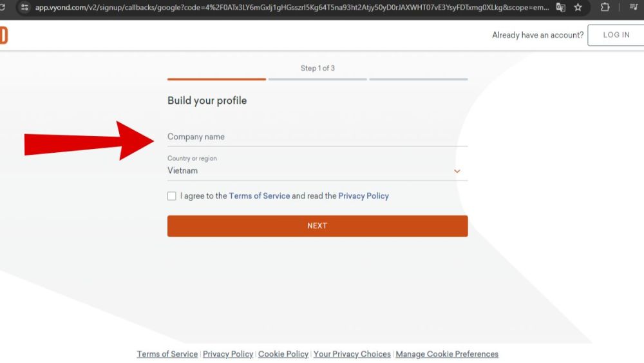Click the third step progress bar segment

tap(419, 79)
